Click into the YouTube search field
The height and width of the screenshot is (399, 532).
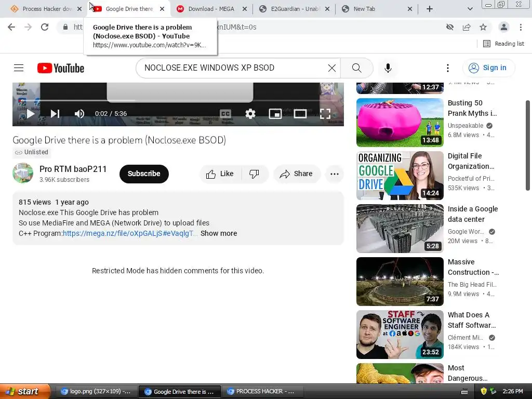click(234, 68)
